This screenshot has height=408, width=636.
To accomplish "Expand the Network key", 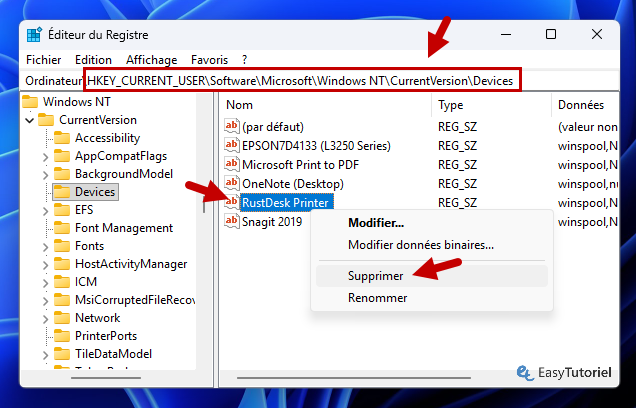I will point(45,319).
